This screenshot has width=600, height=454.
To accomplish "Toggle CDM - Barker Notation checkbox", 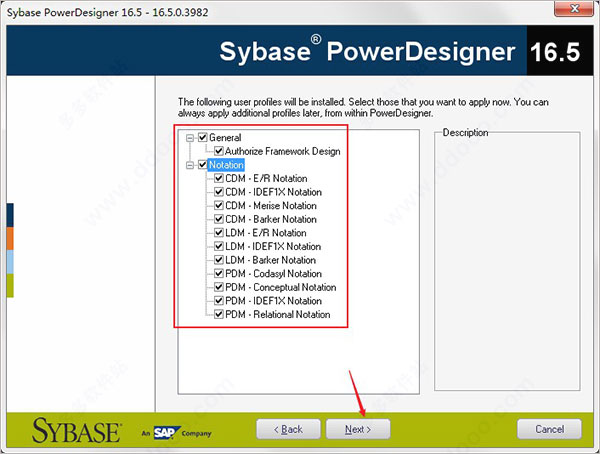I will (218, 219).
